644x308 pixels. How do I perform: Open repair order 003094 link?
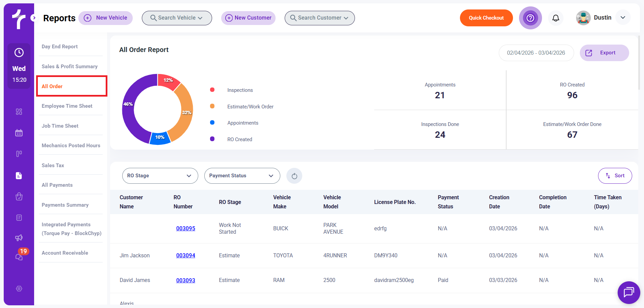point(185,256)
